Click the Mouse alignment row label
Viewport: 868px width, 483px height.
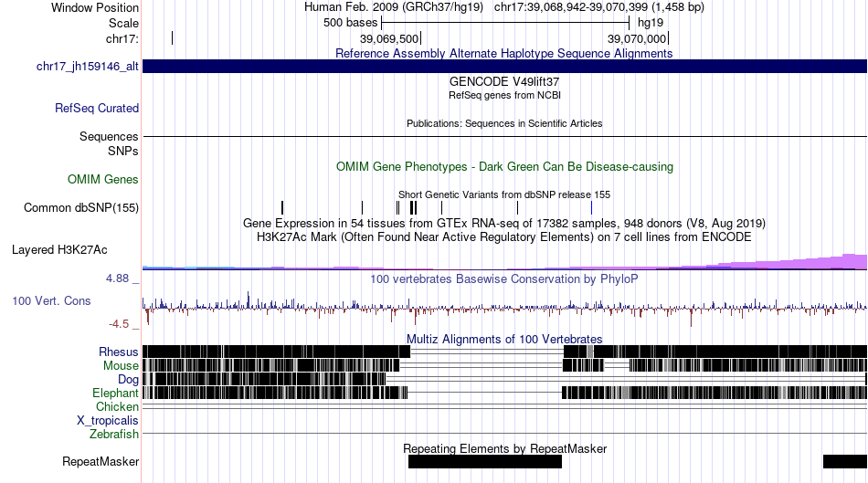point(121,366)
